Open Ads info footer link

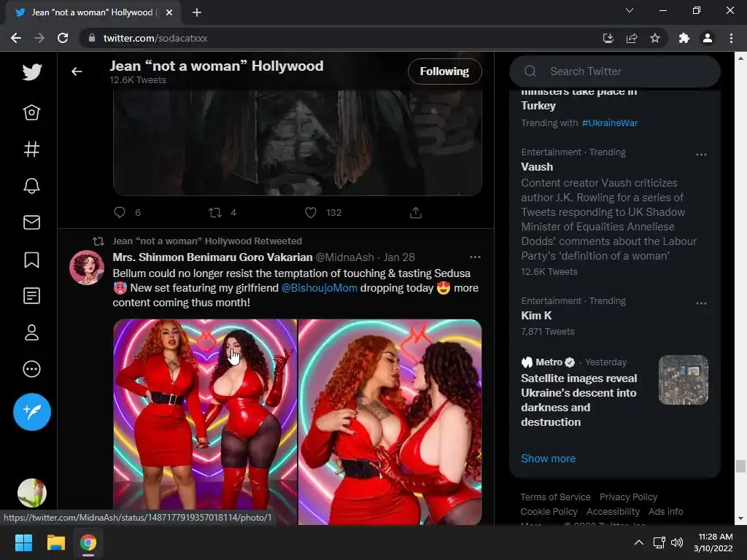[x=666, y=512]
